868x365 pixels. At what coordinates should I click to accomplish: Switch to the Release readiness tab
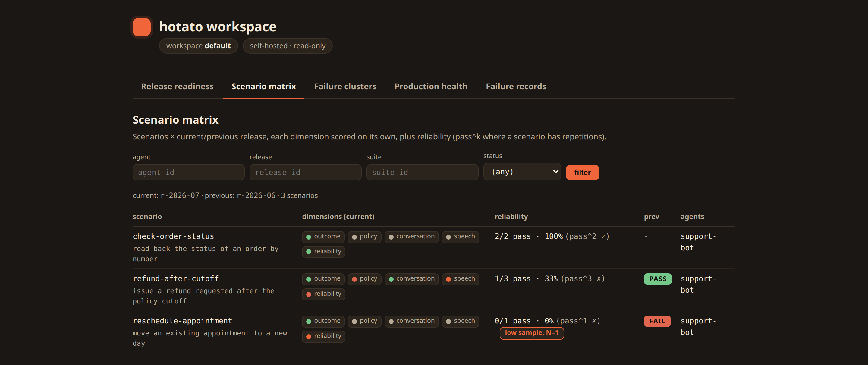pyautogui.click(x=177, y=86)
